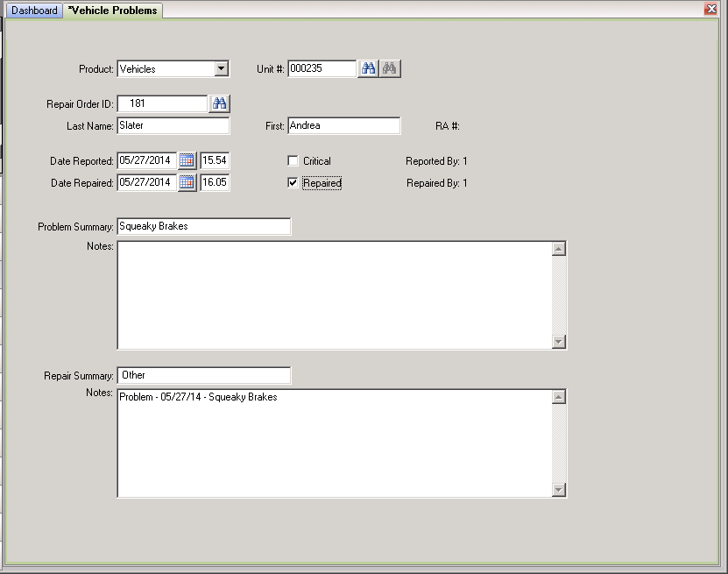Click repair Notes scrollbar down arrow
The height and width of the screenshot is (574, 728).
coord(559,490)
